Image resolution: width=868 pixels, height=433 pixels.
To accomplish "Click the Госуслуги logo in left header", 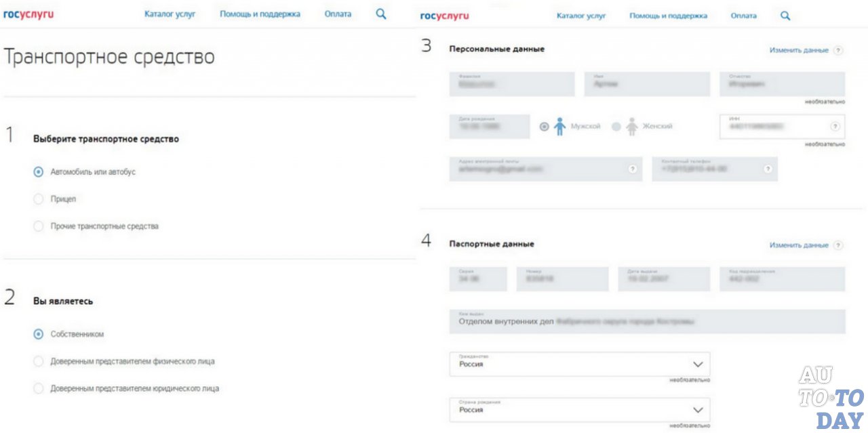I will coord(28,14).
